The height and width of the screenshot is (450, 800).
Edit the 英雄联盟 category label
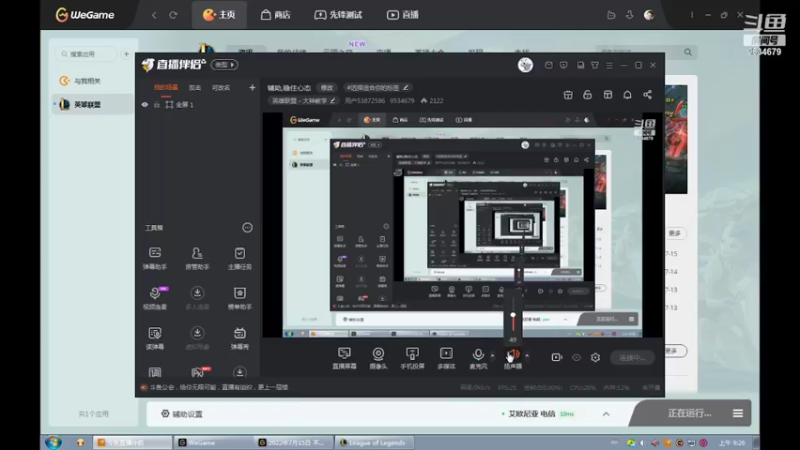pyautogui.click(x=303, y=101)
